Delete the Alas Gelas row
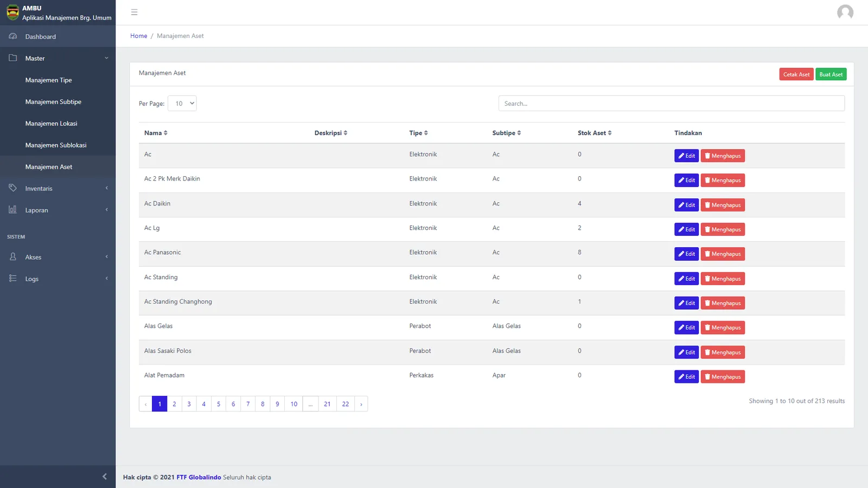Image resolution: width=868 pixels, height=488 pixels. click(x=723, y=328)
